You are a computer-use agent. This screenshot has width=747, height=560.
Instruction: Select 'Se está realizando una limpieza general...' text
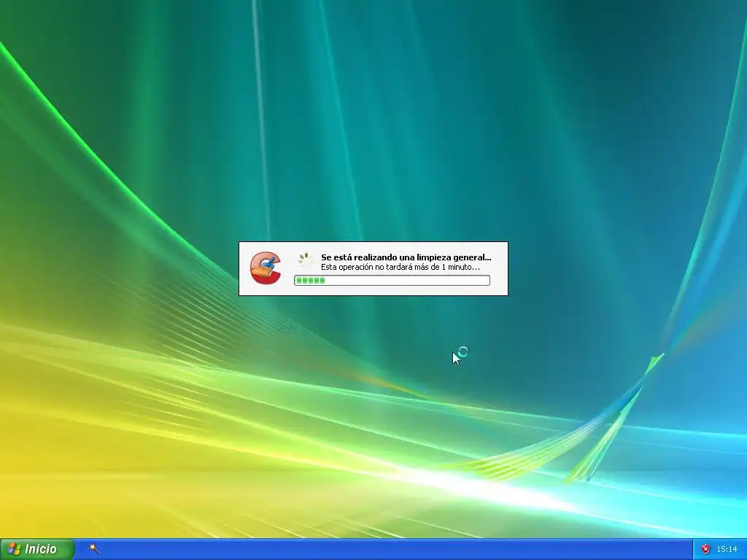click(x=406, y=257)
